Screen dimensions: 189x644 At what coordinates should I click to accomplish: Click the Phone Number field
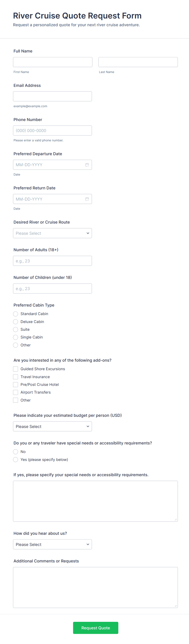coord(52,131)
